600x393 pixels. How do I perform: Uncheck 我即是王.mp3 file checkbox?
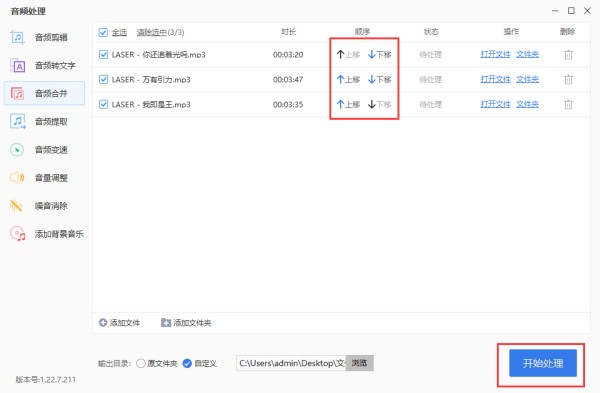[x=103, y=104]
